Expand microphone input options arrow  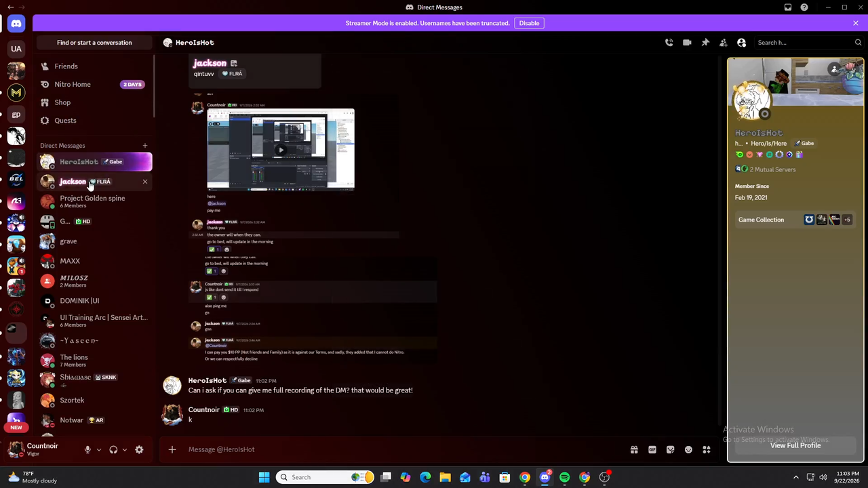point(99,449)
